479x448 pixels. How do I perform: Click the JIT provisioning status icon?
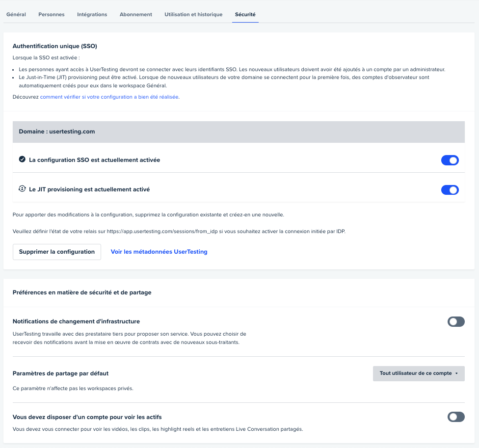tap(22, 189)
